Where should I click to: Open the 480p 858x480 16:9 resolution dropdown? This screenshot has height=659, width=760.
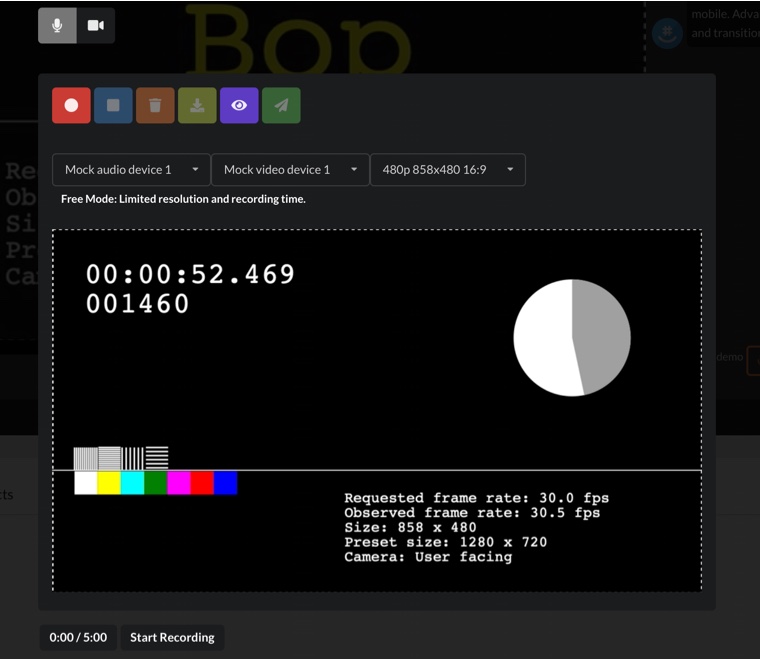[447, 170]
